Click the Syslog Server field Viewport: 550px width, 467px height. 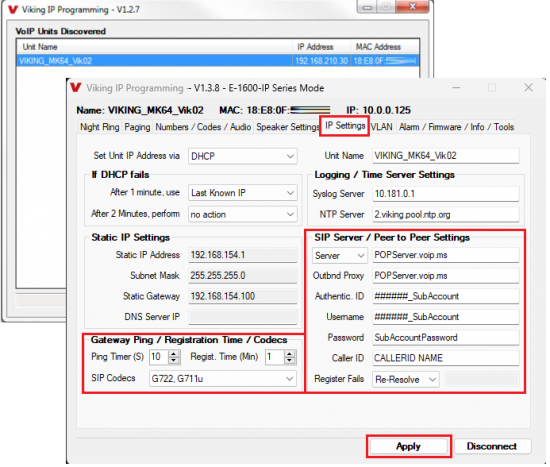coord(445,194)
